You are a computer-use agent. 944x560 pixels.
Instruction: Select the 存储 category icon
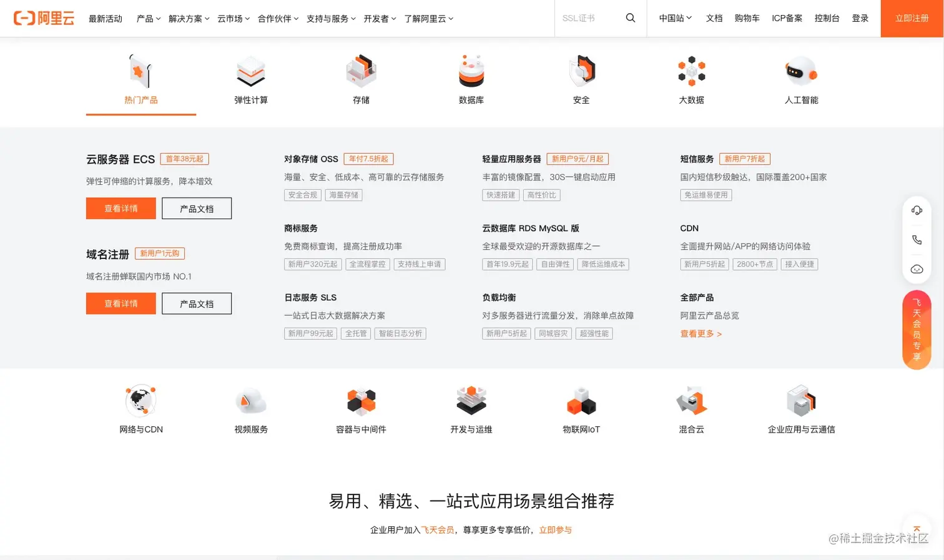361,71
